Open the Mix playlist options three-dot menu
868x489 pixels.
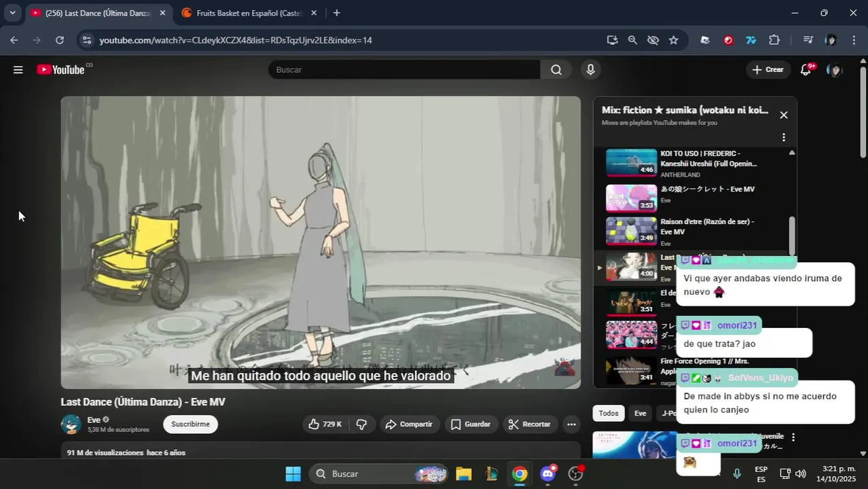[x=784, y=137]
